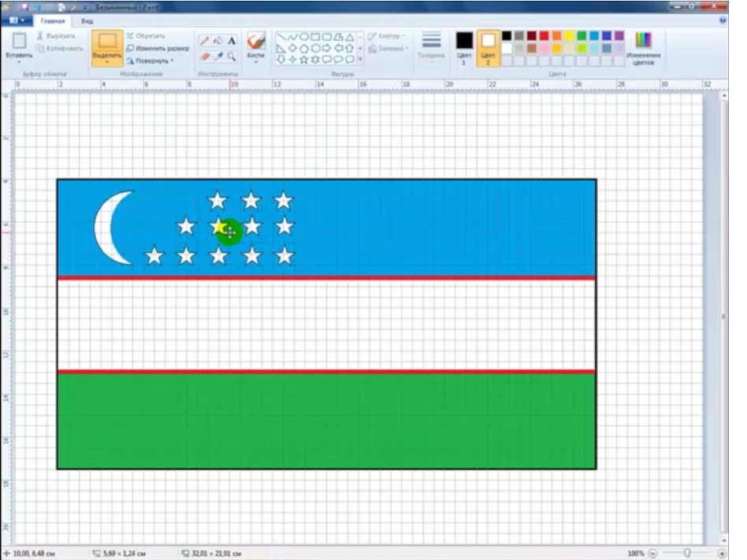Pick the yellow color swatch

[x=569, y=35]
